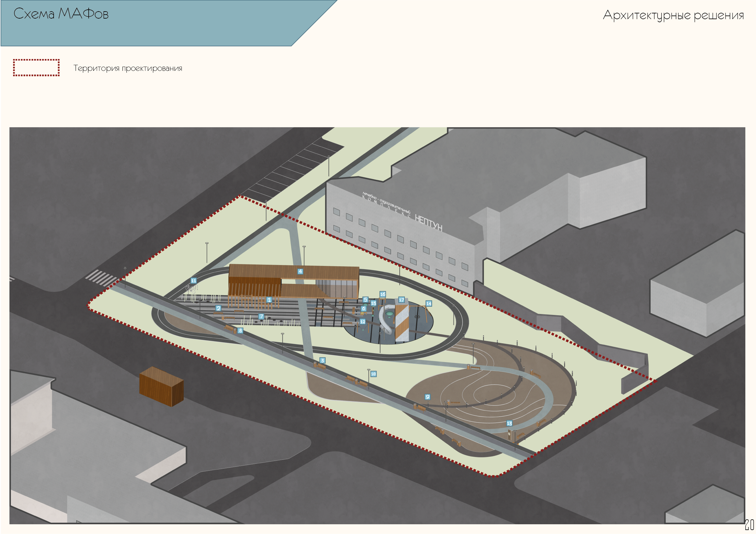756x534 pixels.
Task: Click marker 1 under the wooden pergola
Action: 269,300
